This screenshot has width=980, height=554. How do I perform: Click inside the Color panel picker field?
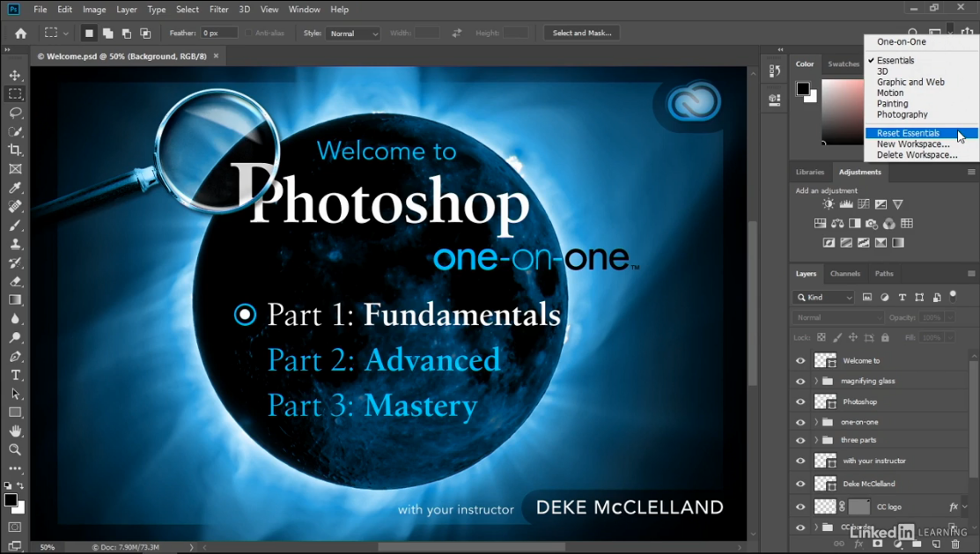click(x=843, y=112)
